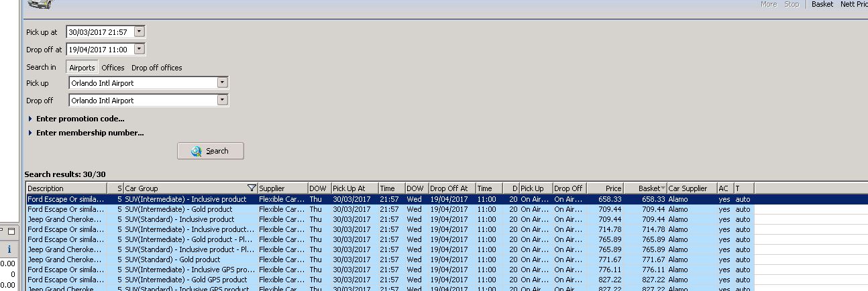Image resolution: width=868 pixels, height=291 pixels.
Task: Open the Drop off location combo box arrow
Action: coord(222,101)
